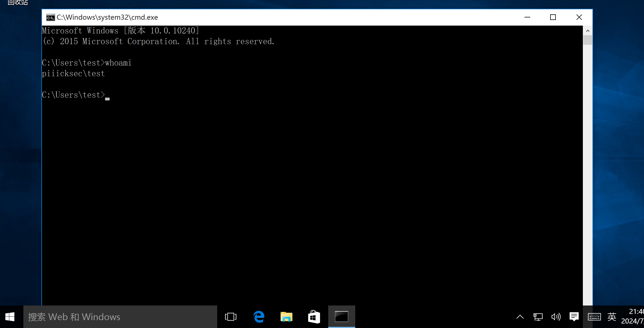644x328 pixels.
Task: Click the cmd.exe taskbar button
Action: (341, 317)
